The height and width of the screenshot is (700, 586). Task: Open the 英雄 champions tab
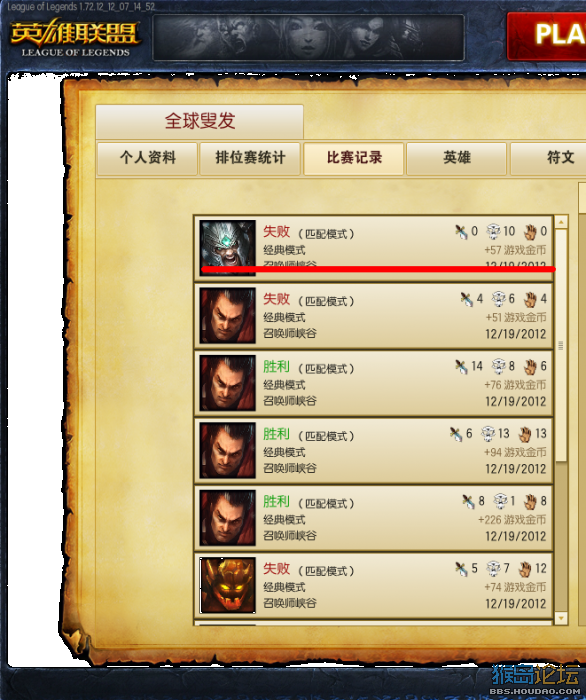(457, 158)
